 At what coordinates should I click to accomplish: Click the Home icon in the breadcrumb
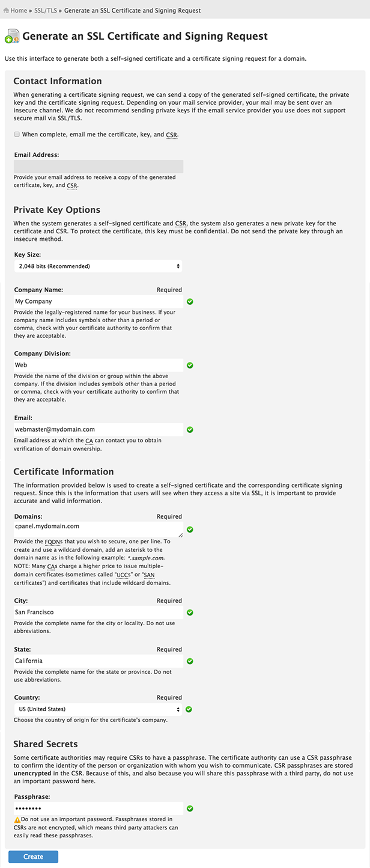coord(5,10)
